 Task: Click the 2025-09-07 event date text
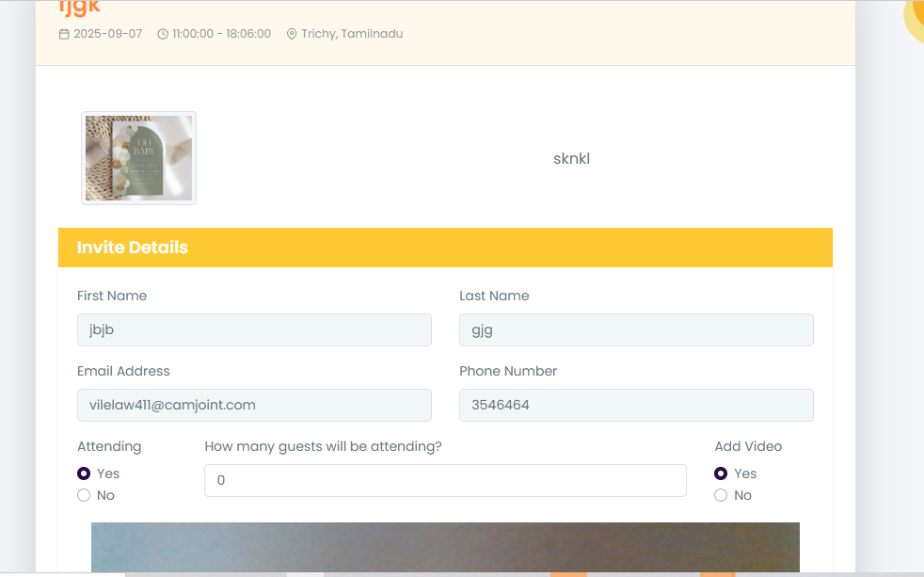coord(108,34)
